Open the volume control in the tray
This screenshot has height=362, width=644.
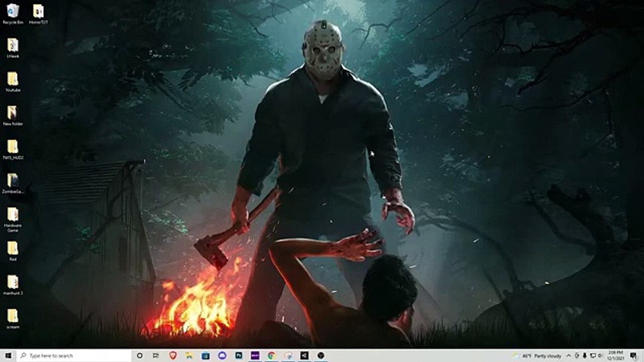(x=600, y=355)
